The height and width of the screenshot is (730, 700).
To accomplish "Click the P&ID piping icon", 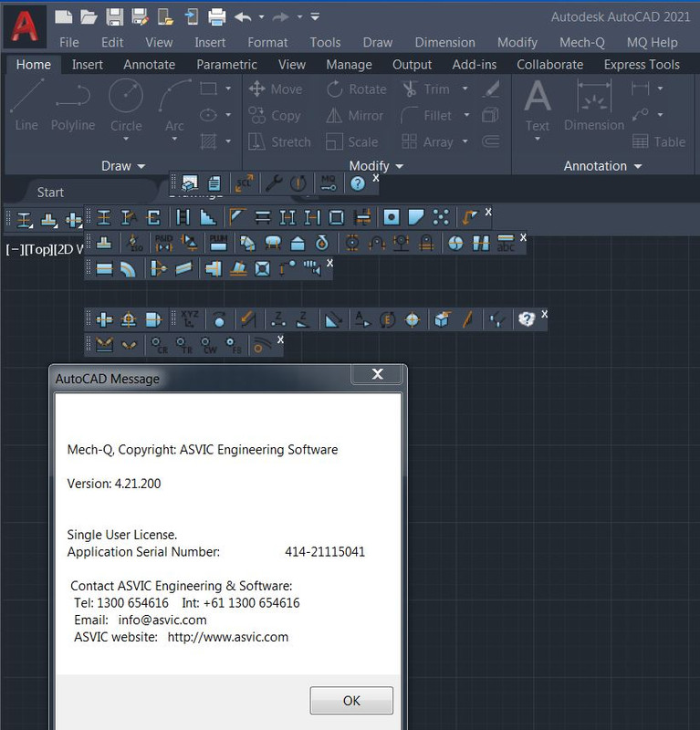I will point(163,243).
